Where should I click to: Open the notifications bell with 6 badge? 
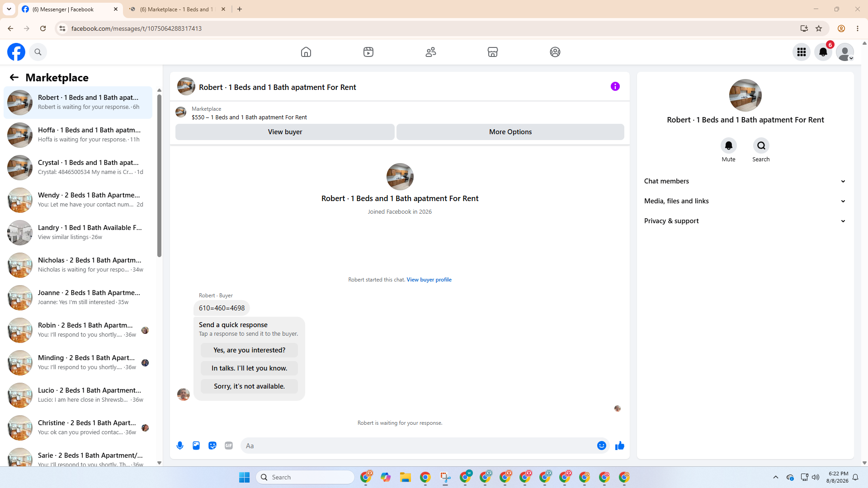tap(823, 52)
